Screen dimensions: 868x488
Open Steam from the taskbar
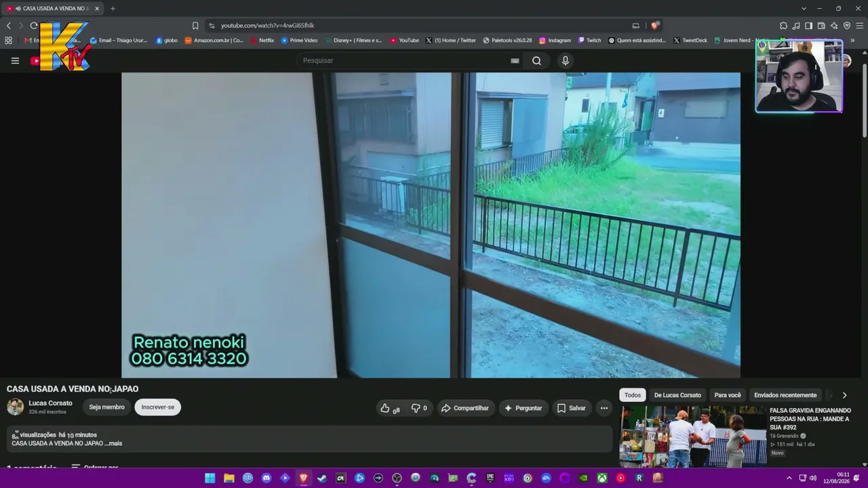(x=322, y=478)
